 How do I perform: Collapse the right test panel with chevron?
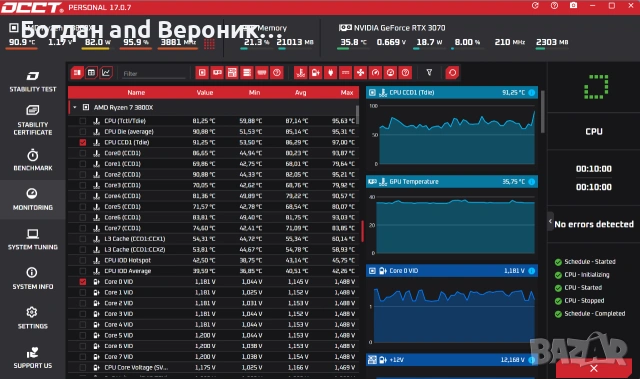coord(550,222)
